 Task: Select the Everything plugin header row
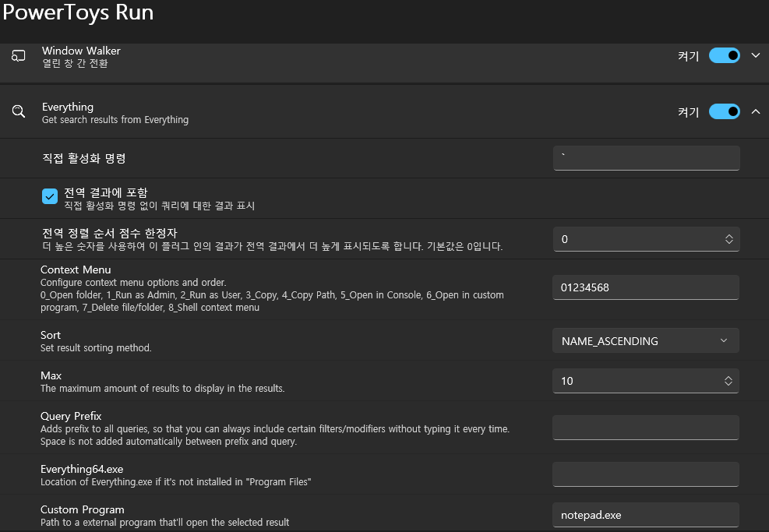pos(351,111)
